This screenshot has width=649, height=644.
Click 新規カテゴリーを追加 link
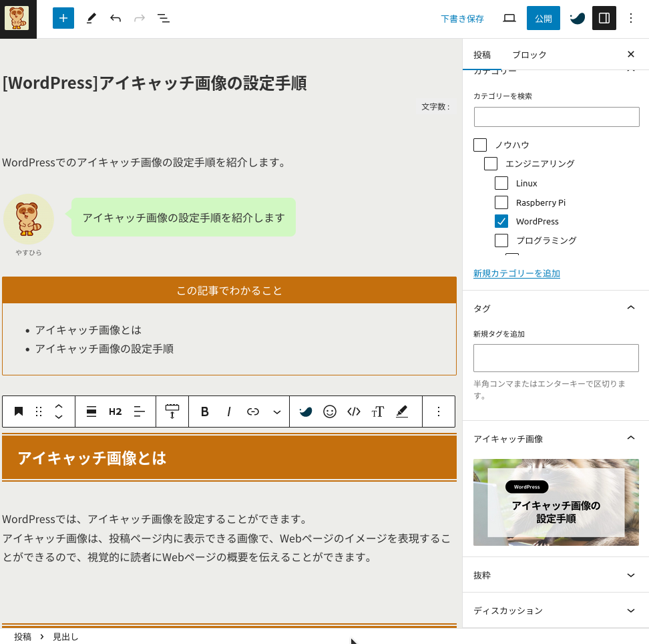[517, 273]
